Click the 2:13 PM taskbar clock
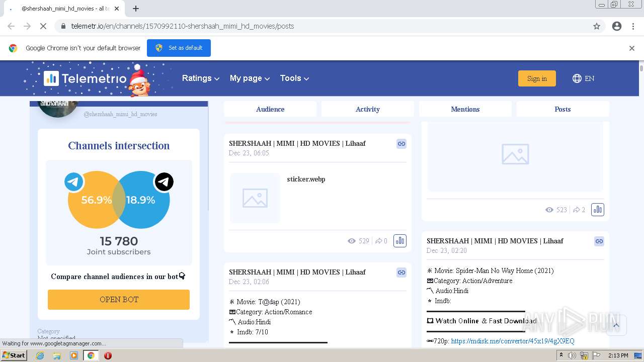The height and width of the screenshot is (362, 644). 618,355
